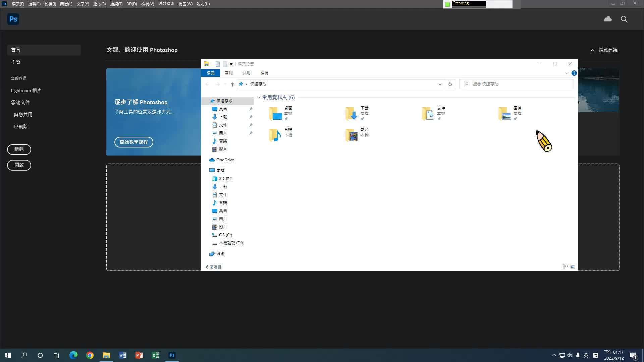
Task: Click the Explorer refresh button
Action: pos(450,84)
